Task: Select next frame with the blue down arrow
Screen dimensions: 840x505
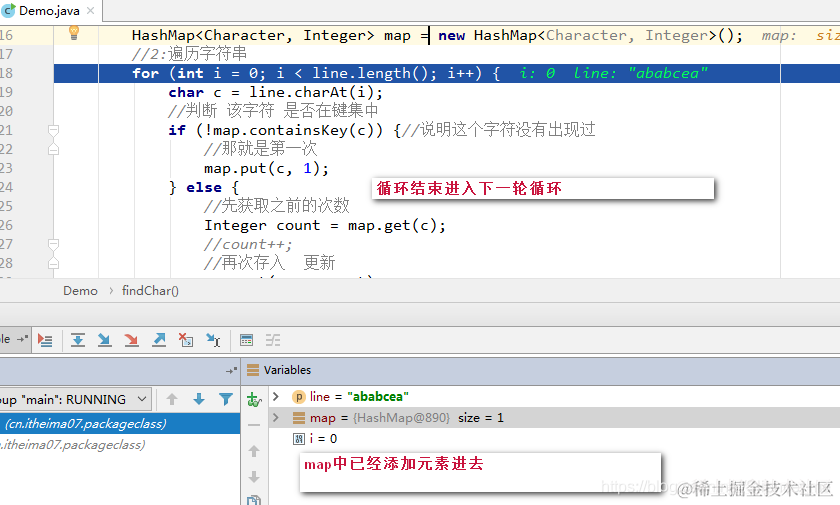Action: click(199, 399)
